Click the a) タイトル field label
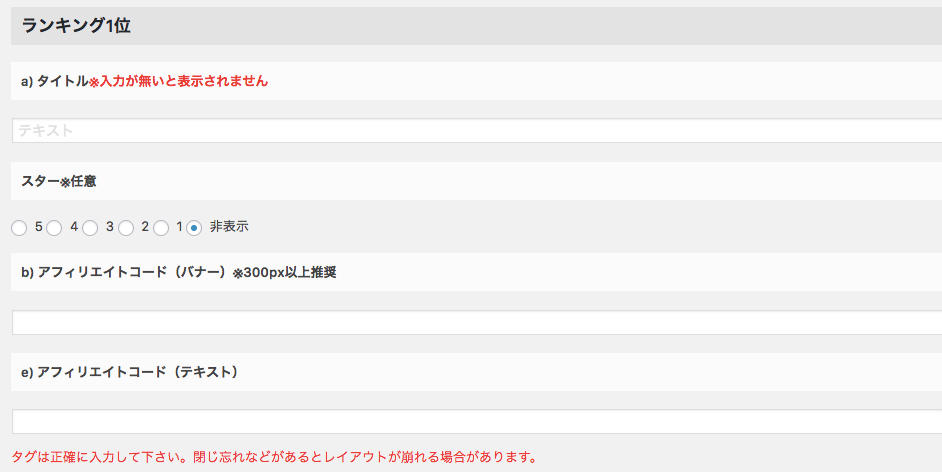This screenshot has width=942, height=472. pyautogui.click(x=55, y=81)
